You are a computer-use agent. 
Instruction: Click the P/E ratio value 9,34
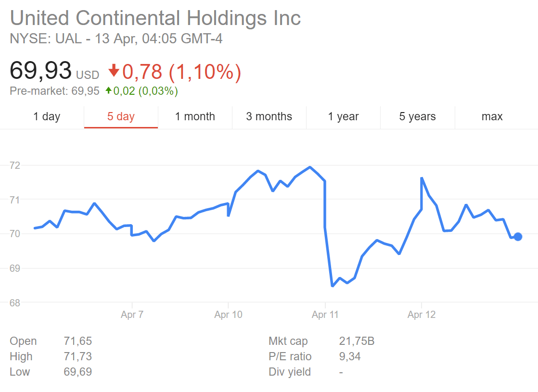pyautogui.click(x=350, y=357)
